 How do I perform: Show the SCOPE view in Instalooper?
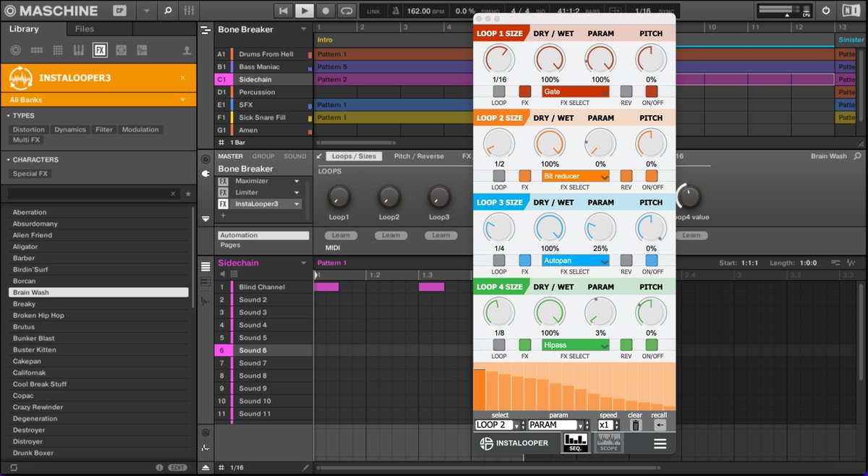point(608,443)
